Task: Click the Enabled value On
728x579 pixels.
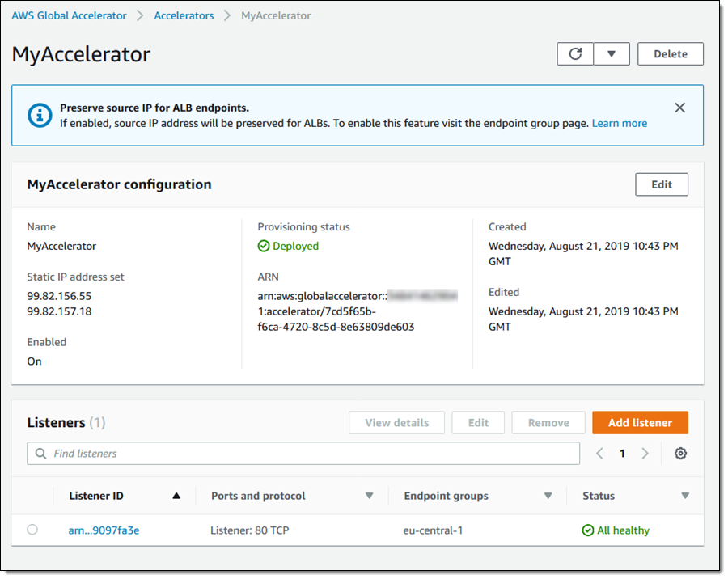Action: (34, 361)
